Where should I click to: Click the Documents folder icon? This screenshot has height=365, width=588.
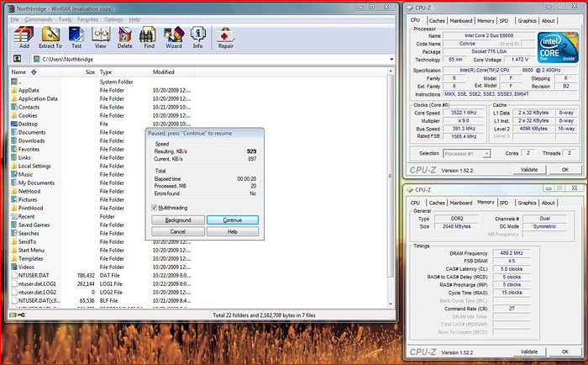[x=14, y=132]
